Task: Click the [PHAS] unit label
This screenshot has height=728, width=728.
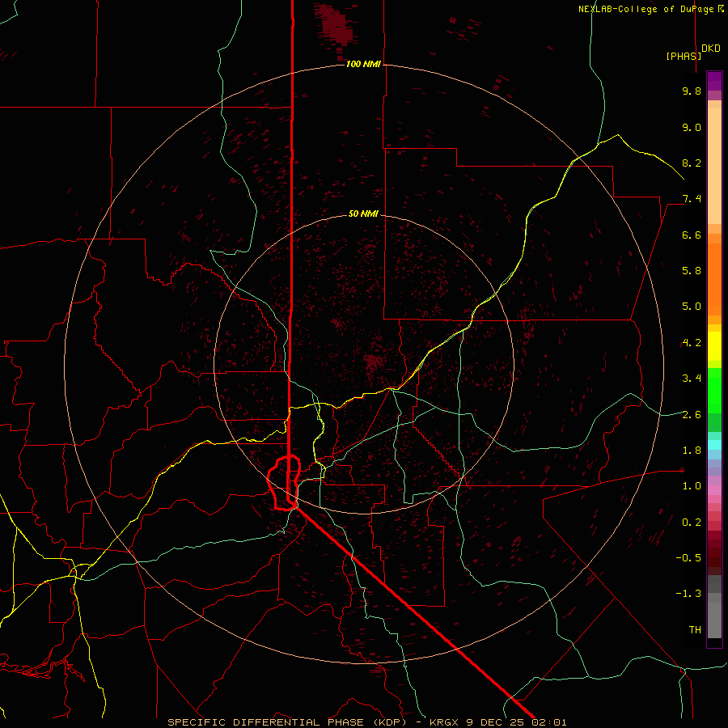Action: point(684,56)
